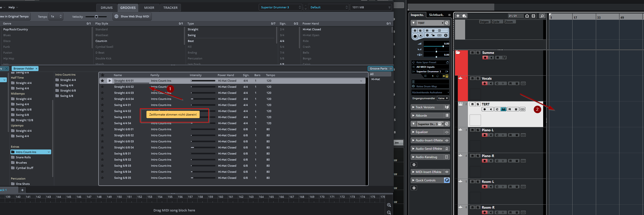Mute the Vocals track
Screen dimensions: 644x215
click(472, 78)
